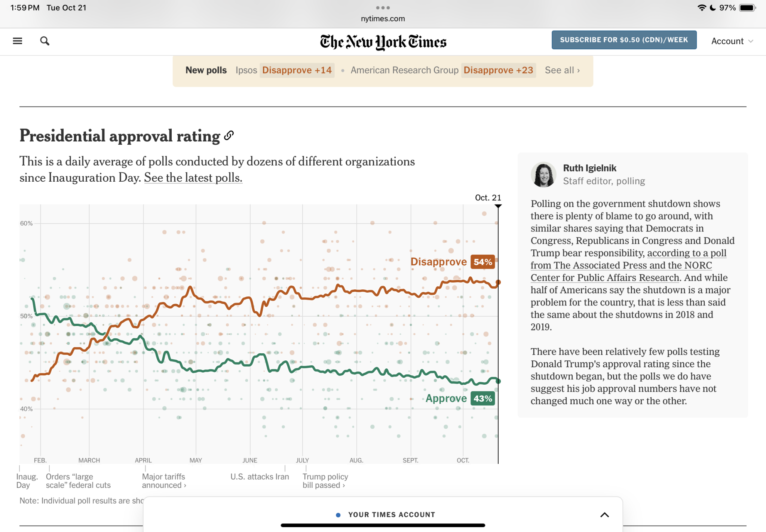This screenshot has height=532, width=766.
Task: Copy link icon beside Presidential approval rating
Action: (229, 135)
